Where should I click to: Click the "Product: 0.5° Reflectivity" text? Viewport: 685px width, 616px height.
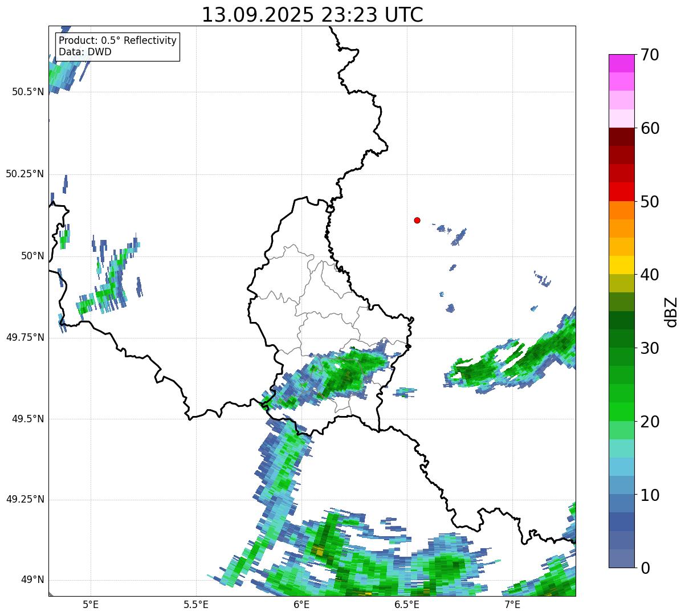(117, 41)
